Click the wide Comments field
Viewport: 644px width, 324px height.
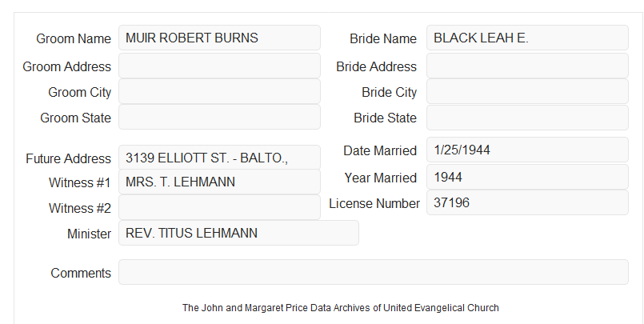tap(374, 272)
